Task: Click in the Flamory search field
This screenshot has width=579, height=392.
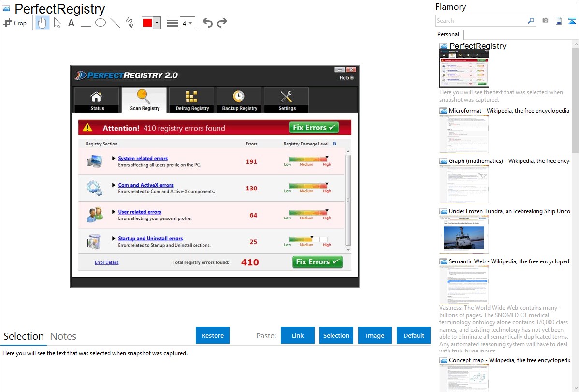Action: (481, 21)
